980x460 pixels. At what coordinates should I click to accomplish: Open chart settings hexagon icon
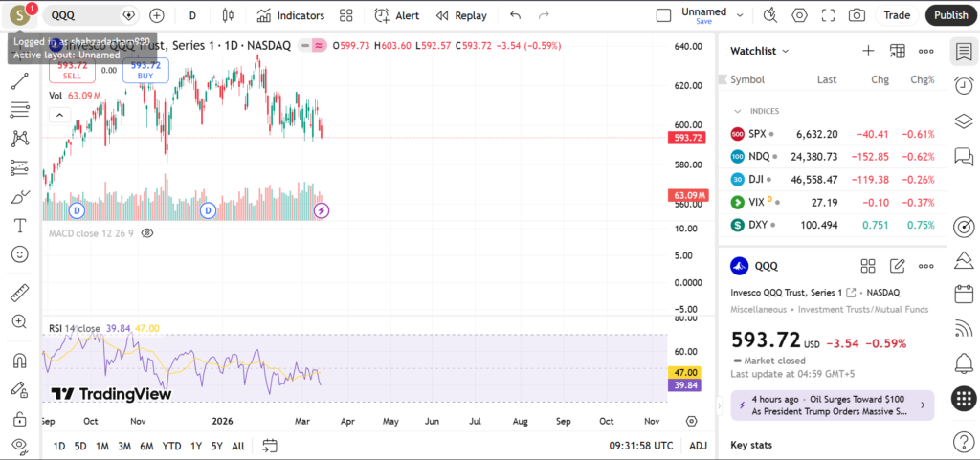point(799,15)
